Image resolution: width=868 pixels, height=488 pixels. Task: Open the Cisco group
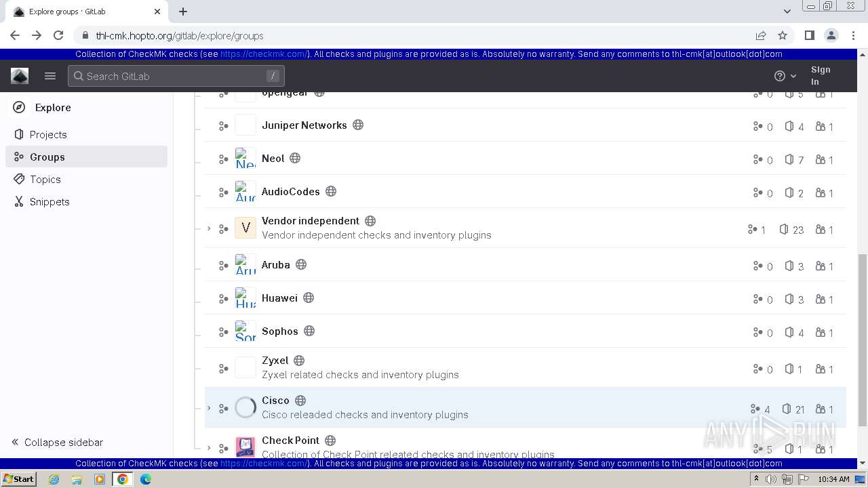275,400
